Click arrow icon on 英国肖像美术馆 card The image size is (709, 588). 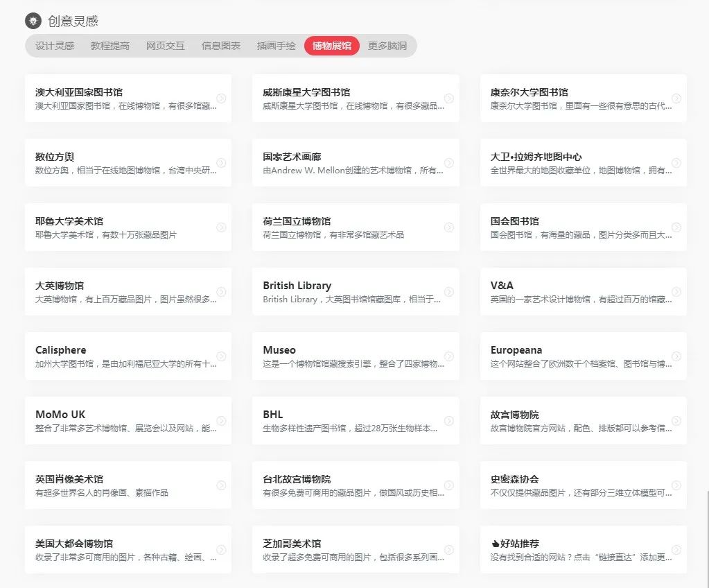[x=221, y=485]
